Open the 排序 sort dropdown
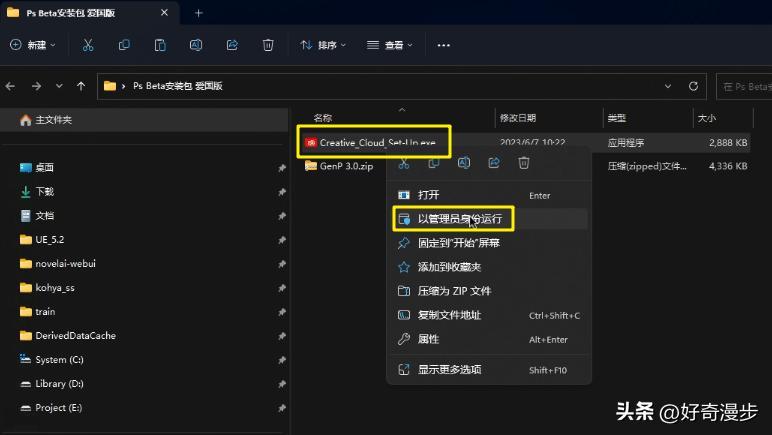 tap(323, 45)
